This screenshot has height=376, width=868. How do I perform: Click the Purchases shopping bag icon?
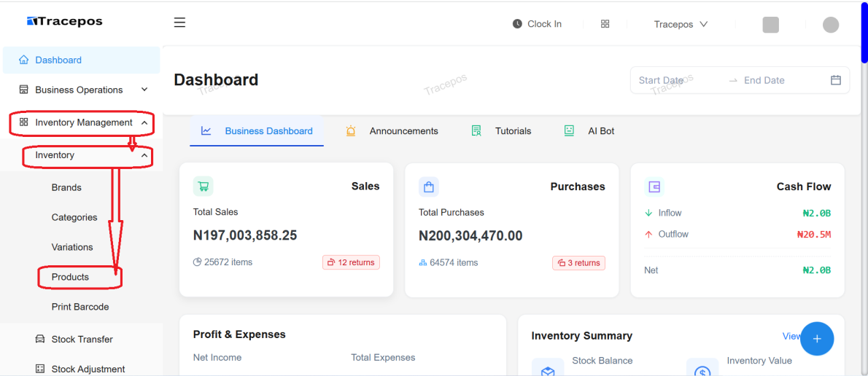pos(428,187)
